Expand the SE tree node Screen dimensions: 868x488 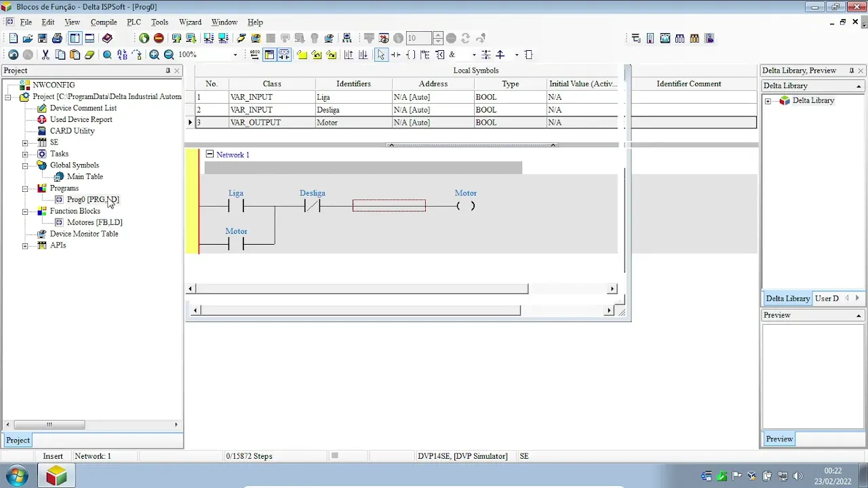25,143
